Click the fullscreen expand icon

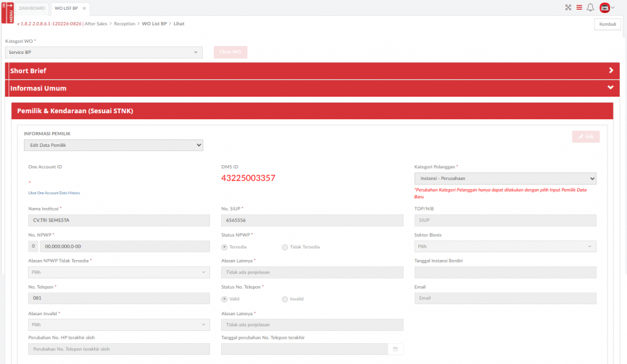click(568, 8)
